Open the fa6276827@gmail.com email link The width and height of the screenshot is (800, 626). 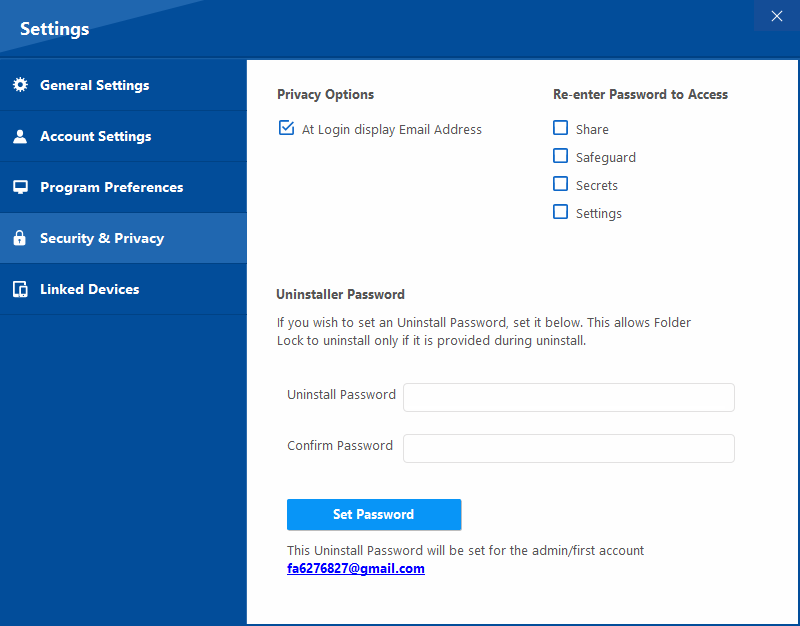(356, 568)
